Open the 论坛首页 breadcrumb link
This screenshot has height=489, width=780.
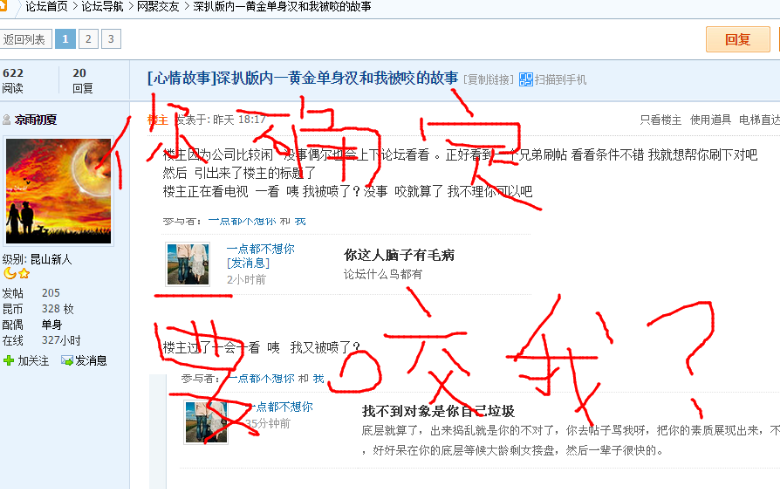(x=46, y=6)
